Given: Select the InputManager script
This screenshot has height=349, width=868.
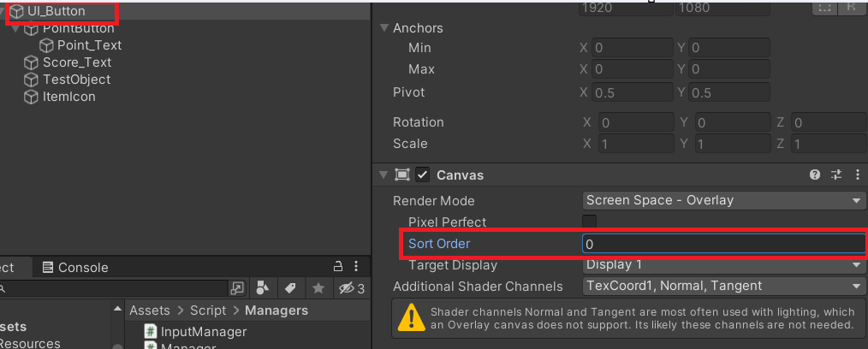Looking at the screenshot, I should coord(203,332).
